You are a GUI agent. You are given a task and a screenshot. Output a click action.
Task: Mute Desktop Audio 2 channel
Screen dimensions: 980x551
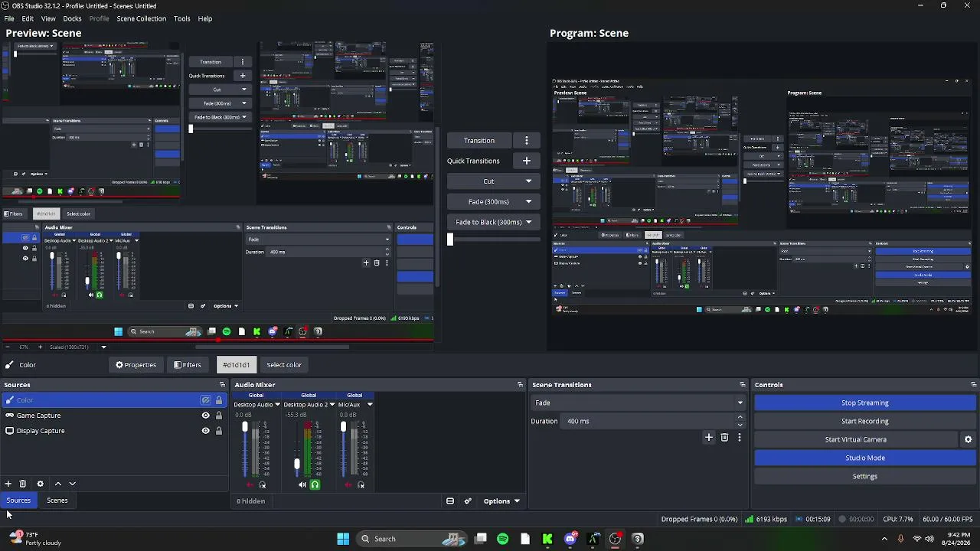302,484
